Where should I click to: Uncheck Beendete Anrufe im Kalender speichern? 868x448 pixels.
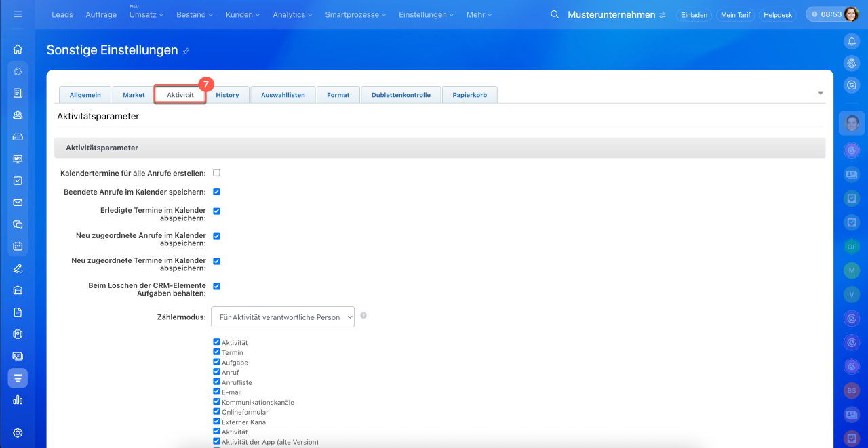click(217, 192)
